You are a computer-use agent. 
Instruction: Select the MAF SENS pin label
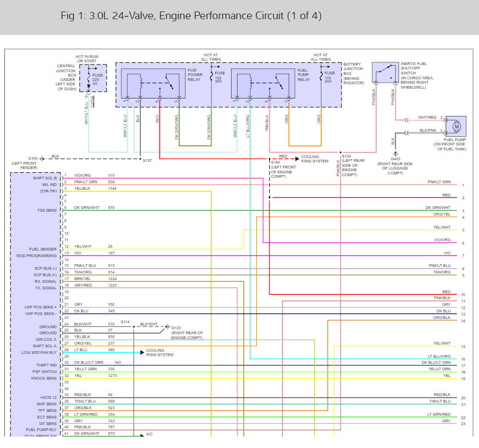coord(48,404)
